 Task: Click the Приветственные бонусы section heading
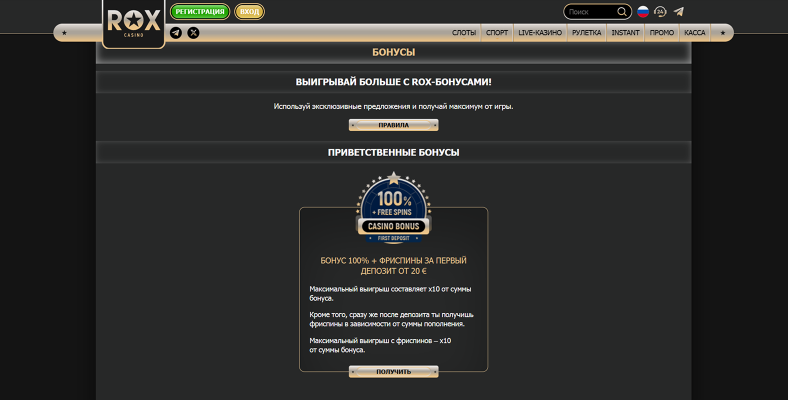point(393,152)
